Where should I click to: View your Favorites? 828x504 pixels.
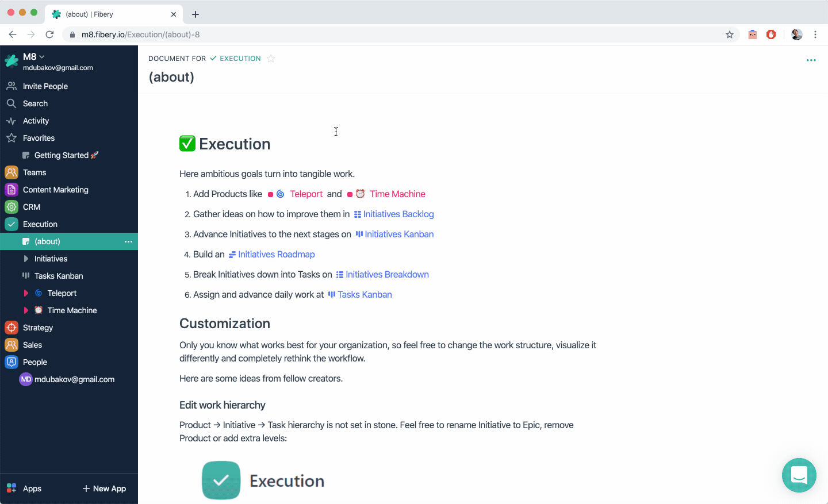click(x=37, y=138)
